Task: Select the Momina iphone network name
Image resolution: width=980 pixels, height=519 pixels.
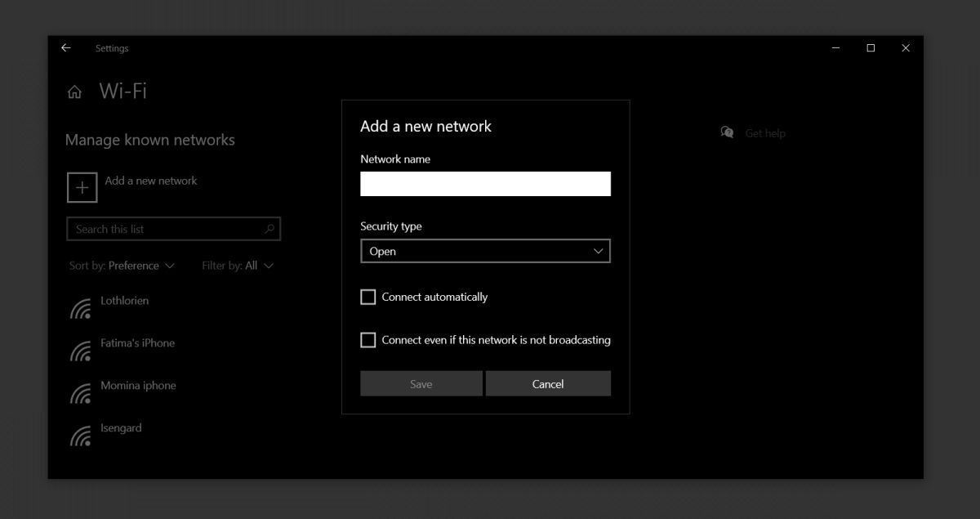Action: point(138,386)
